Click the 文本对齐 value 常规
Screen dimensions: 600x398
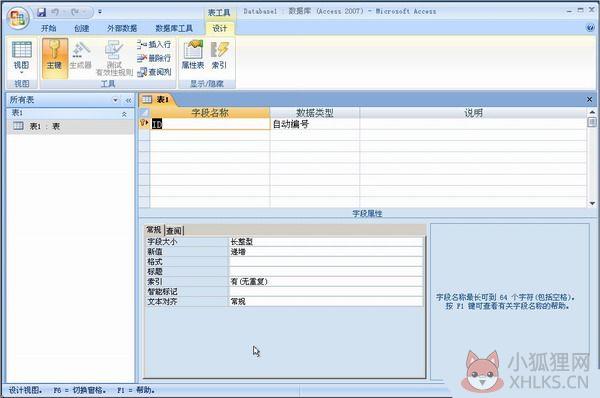click(326, 301)
